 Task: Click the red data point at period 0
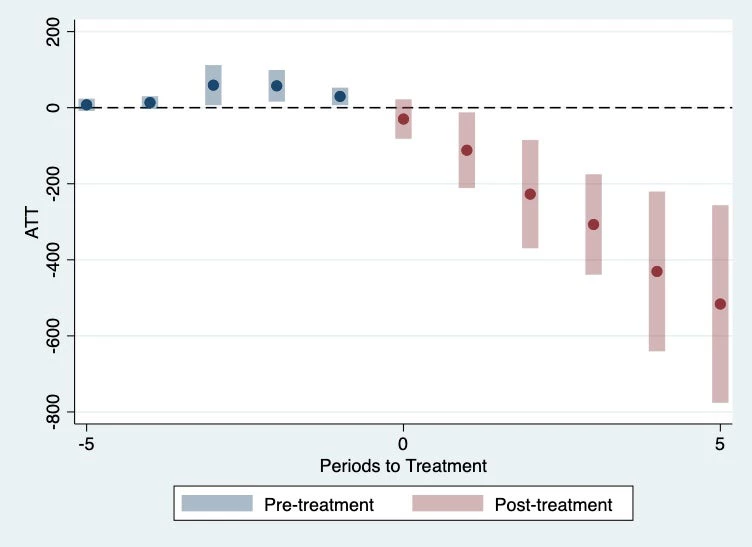click(x=403, y=119)
